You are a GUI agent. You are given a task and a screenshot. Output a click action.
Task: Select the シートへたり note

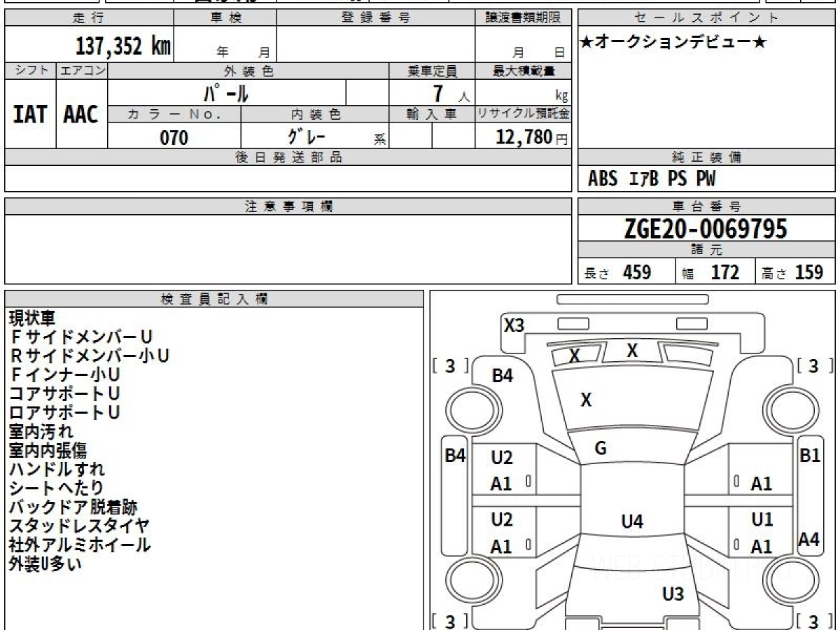[x=56, y=489]
